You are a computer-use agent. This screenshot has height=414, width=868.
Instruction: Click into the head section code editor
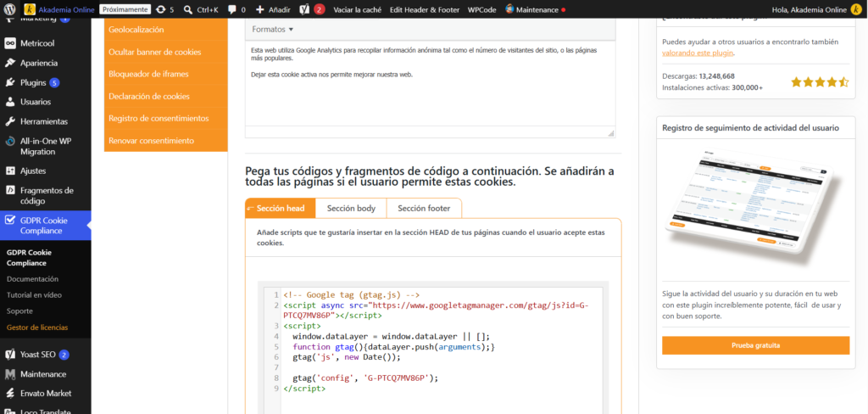(x=433, y=350)
